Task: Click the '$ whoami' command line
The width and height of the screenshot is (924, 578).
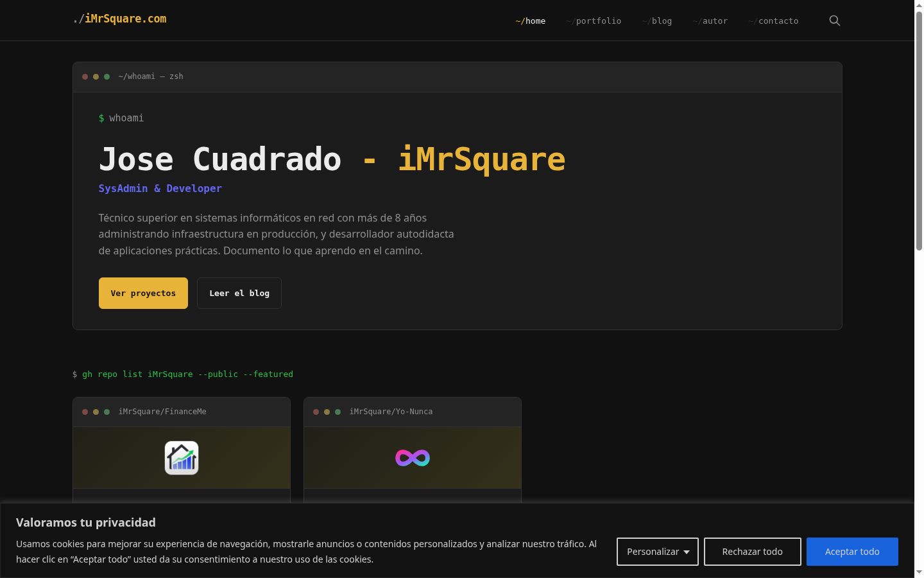Action: (x=121, y=118)
